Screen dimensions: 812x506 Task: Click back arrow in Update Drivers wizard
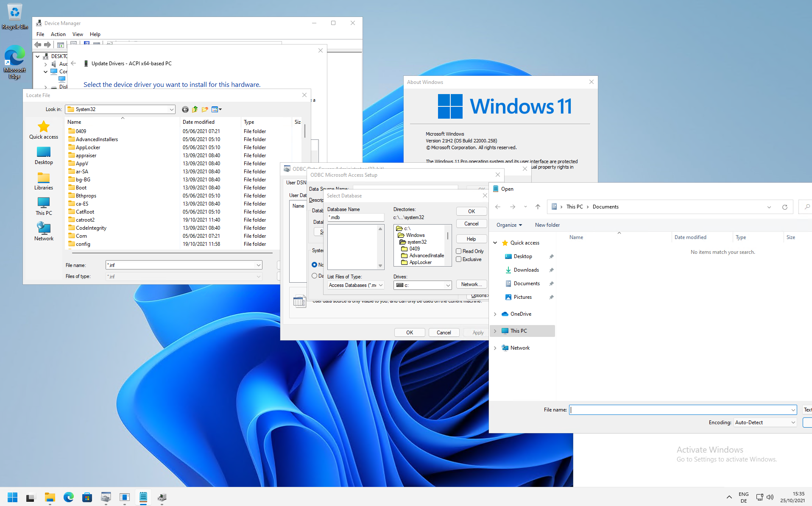[73, 63]
